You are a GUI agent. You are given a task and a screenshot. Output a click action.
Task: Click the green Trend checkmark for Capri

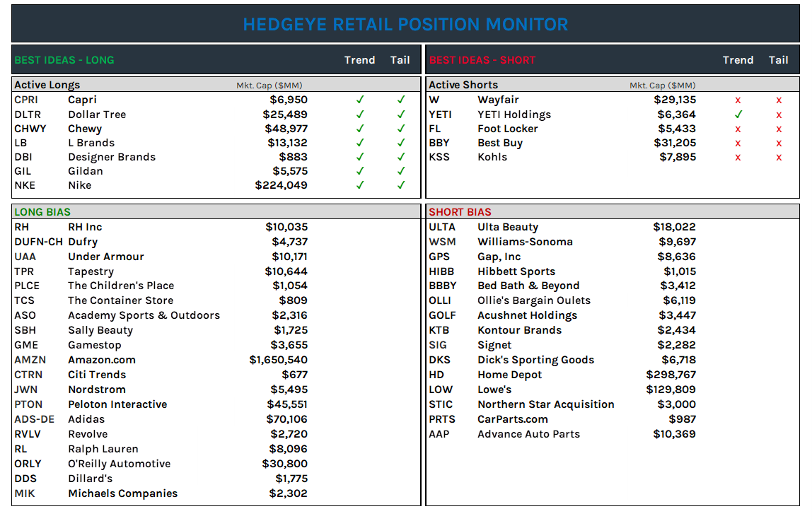[x=360, y=100]
